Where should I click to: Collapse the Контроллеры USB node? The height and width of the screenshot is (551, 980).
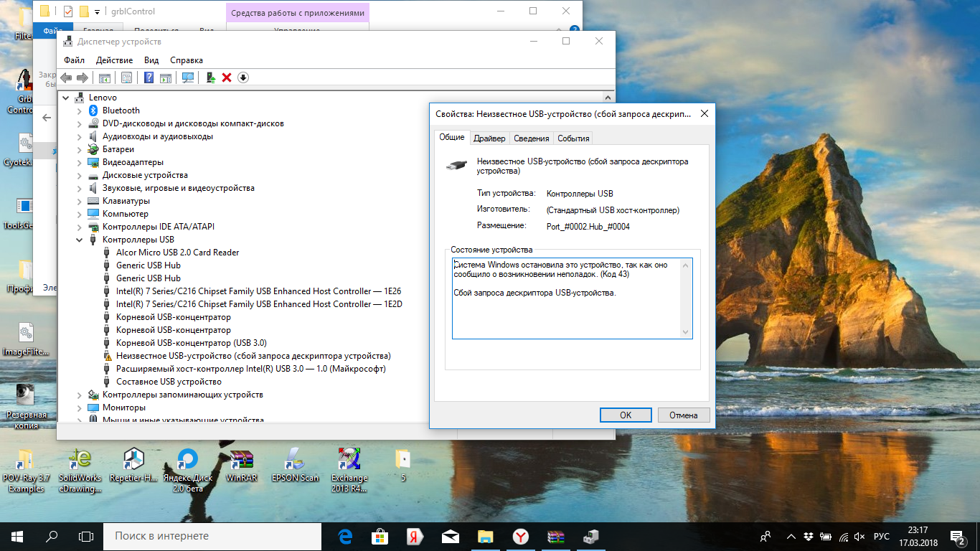[80, 240]
